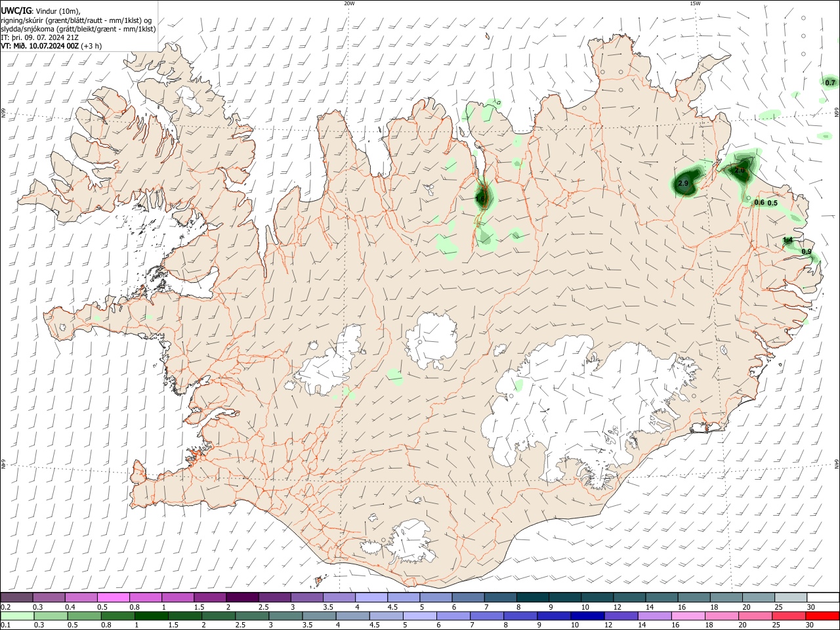840x630 pixels.
Task: Select the bottom-row blue swatch at 8
Action: tap(520, 616)
